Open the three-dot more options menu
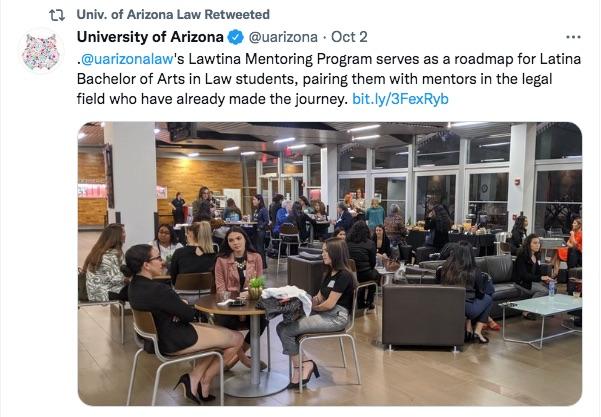Viewport: 601px width, 417px height. tap(573, 37)
